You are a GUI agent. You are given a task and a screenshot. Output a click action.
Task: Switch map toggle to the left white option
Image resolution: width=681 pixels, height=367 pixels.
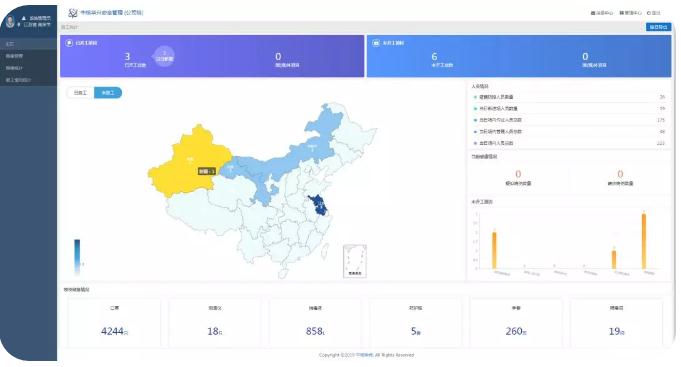80,93
